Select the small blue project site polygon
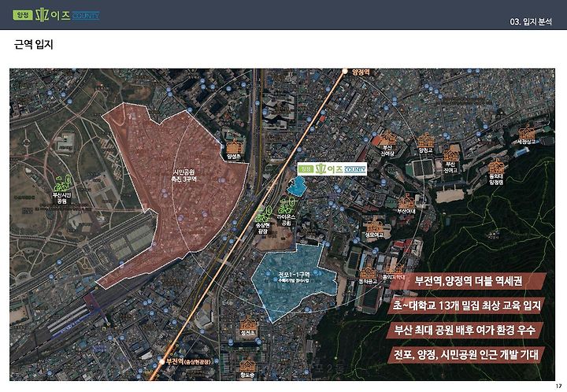This screenshot has height=392, width=567. (x=297, y=187)
